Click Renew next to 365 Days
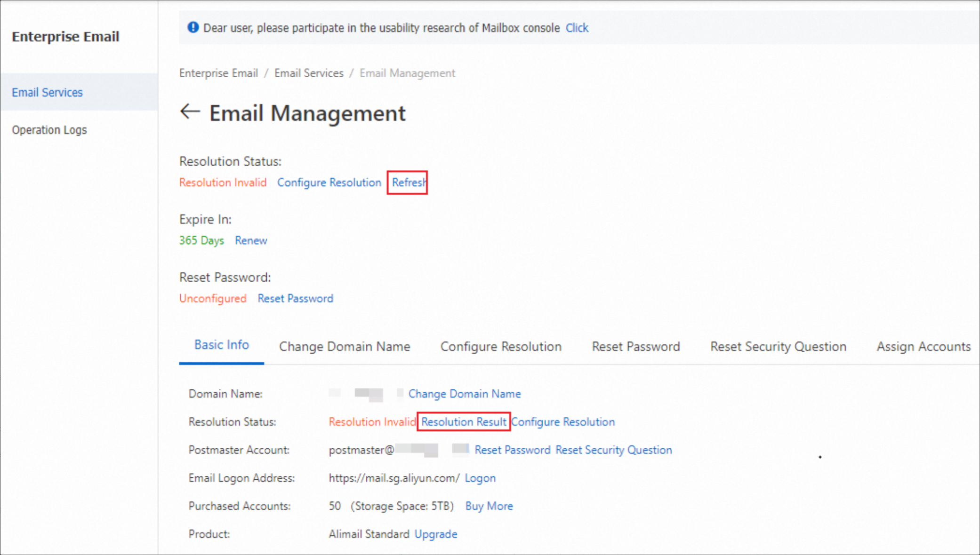The height and width of the screenshot is (555, 980). (x=251, y=240)
